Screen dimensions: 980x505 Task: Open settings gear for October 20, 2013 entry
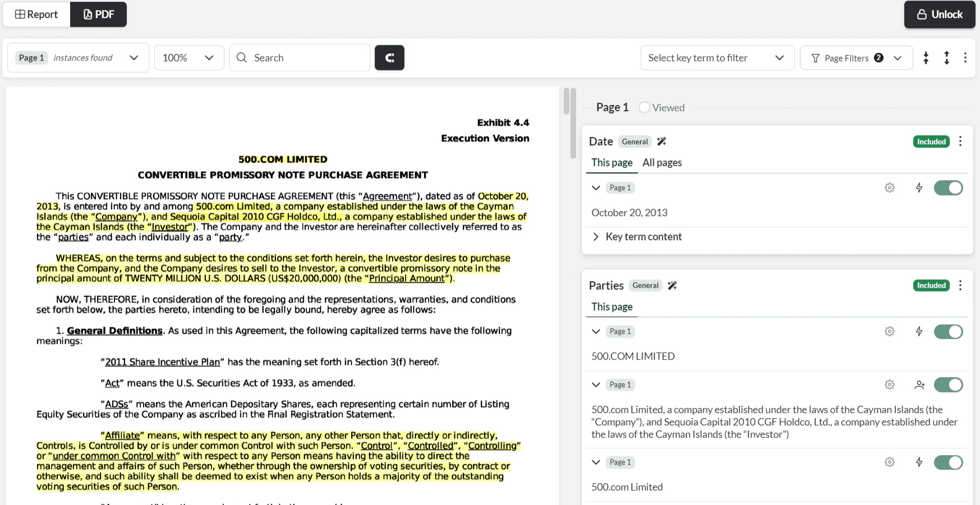tap(890, 188)
